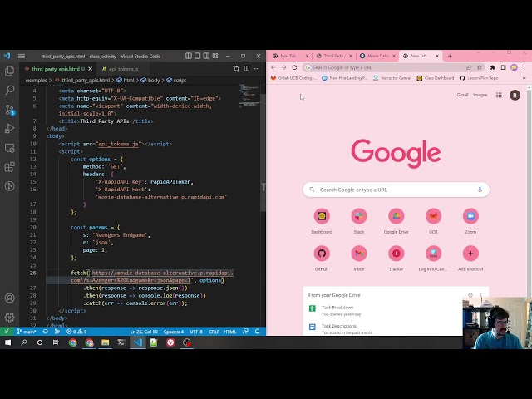Viewport: 532px width, 399px height.
Task: Open changes compare icon in editor toolbar
Action: click(x=236, y=69)
